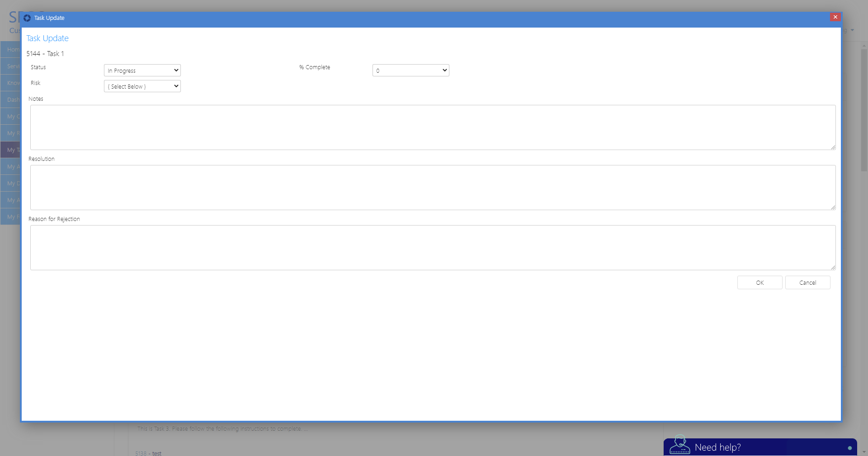Click the page scrollbar up arrow
This screenshot has height=456, width=868.
(864, 46)
